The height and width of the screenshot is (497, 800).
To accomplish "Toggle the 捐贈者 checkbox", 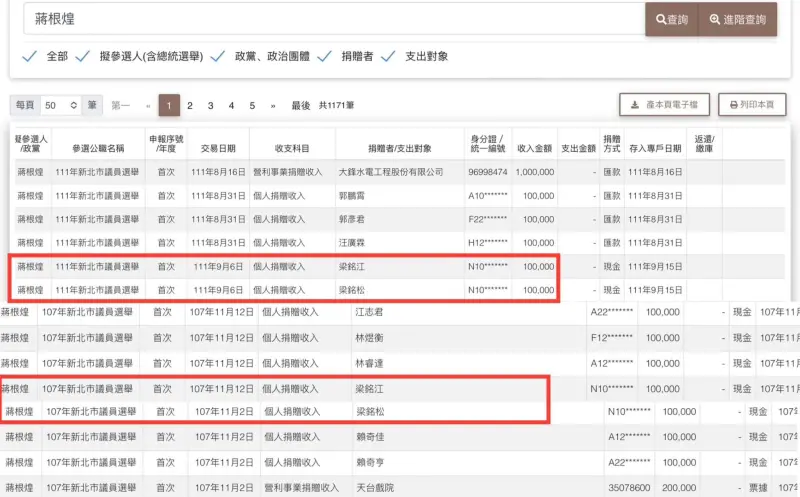I will [x=324, y=56].
